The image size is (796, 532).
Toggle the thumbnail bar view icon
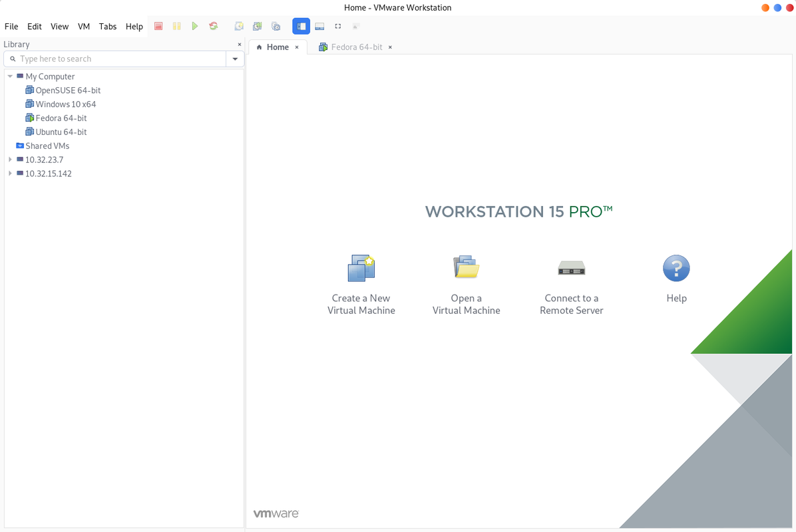coord(319,26)
